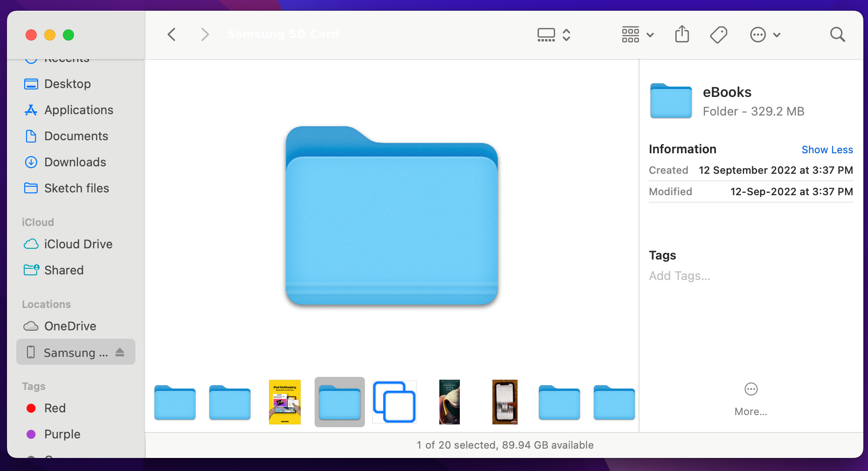Filter by the Red tag

76,408
